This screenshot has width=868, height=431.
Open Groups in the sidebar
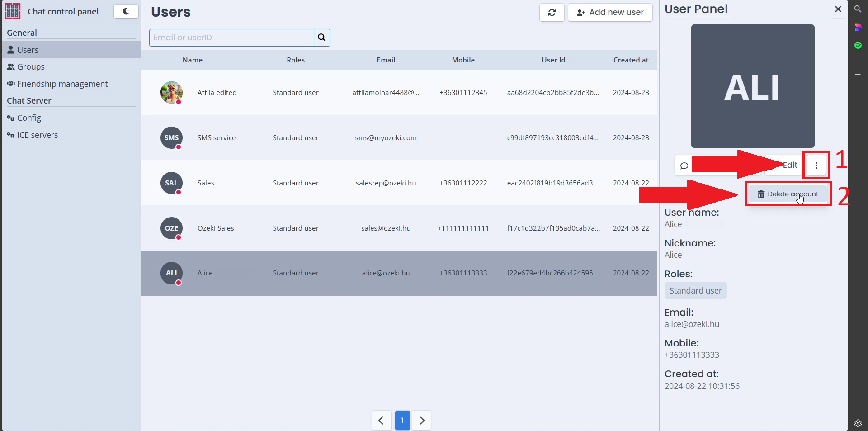coord(31,67)
